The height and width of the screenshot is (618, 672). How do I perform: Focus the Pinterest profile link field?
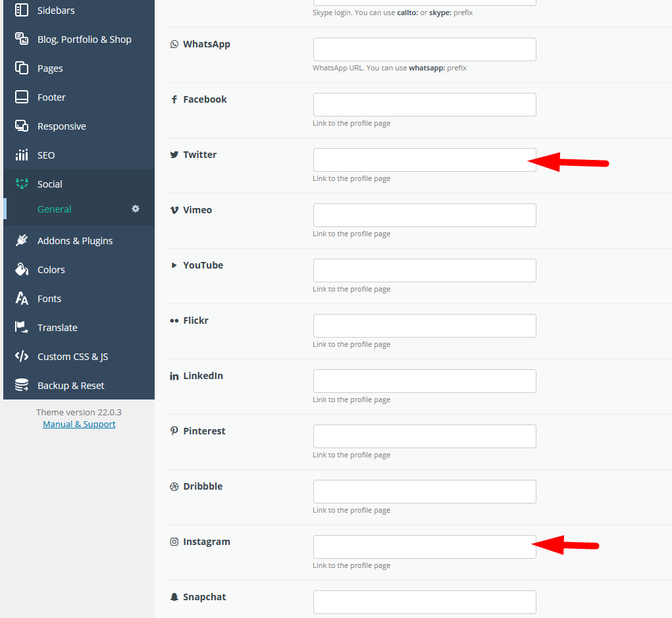425,436
